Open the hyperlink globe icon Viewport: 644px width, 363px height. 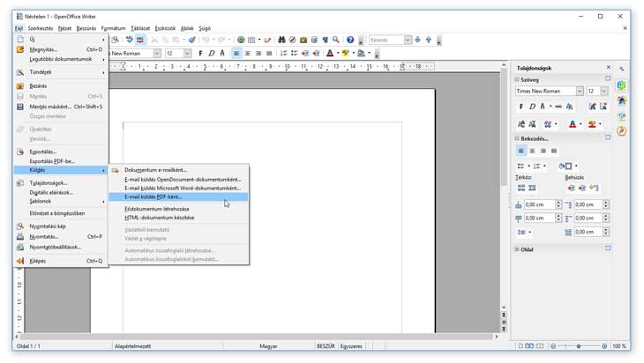(x=241, y=40)
